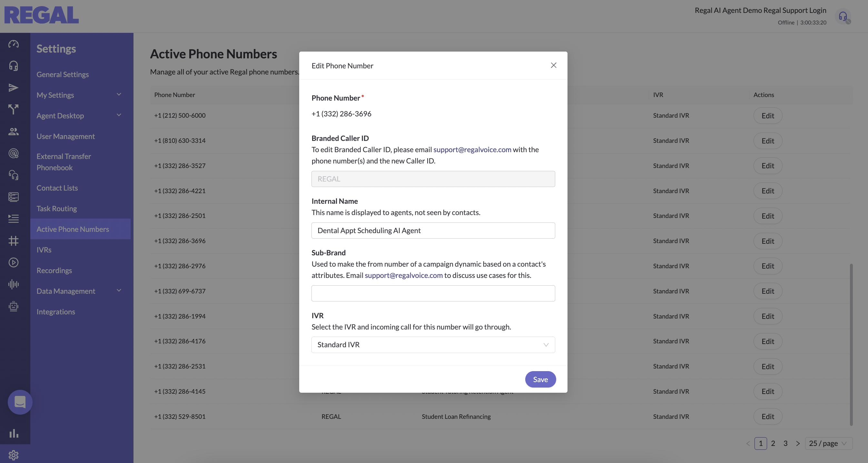868x463 pixels.
Task: Open the bar chart reports icon
Action: [x=14, y=433]
